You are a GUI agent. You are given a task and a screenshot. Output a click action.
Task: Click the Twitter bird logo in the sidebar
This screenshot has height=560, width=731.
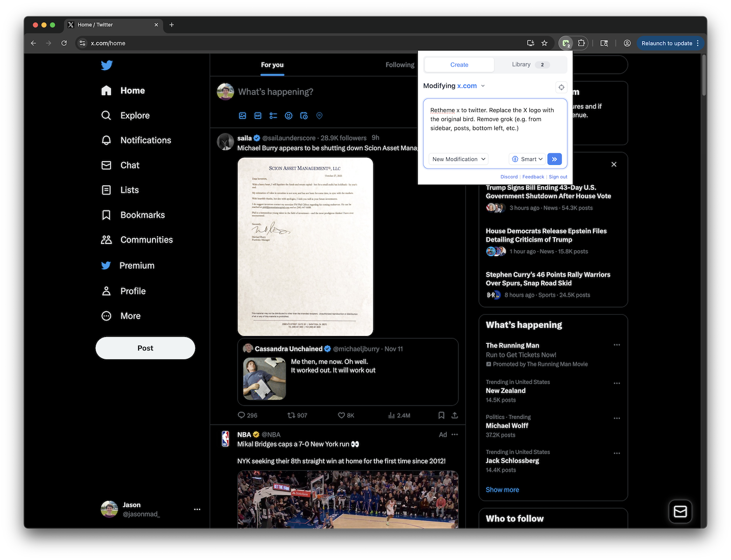point(106,65)
